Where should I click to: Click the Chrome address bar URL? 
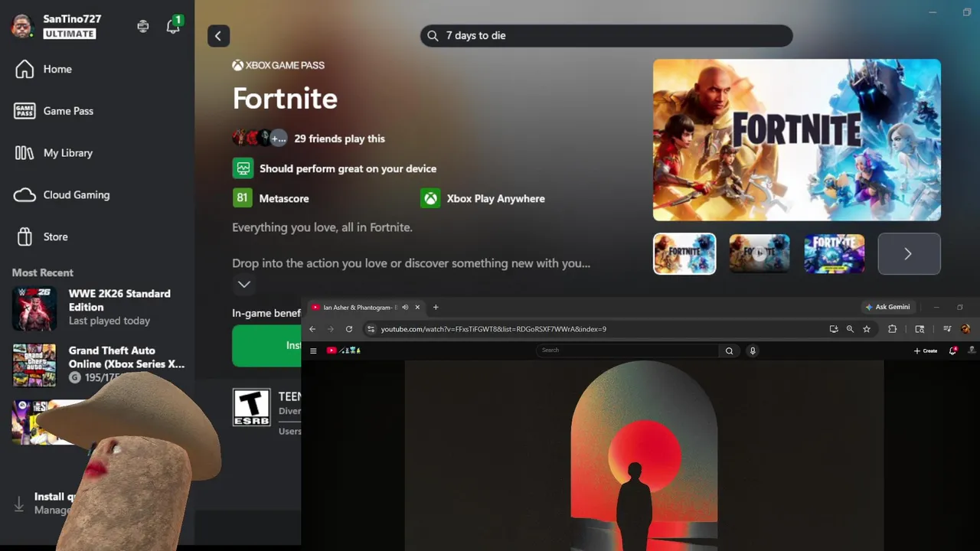tap(494, 329)
